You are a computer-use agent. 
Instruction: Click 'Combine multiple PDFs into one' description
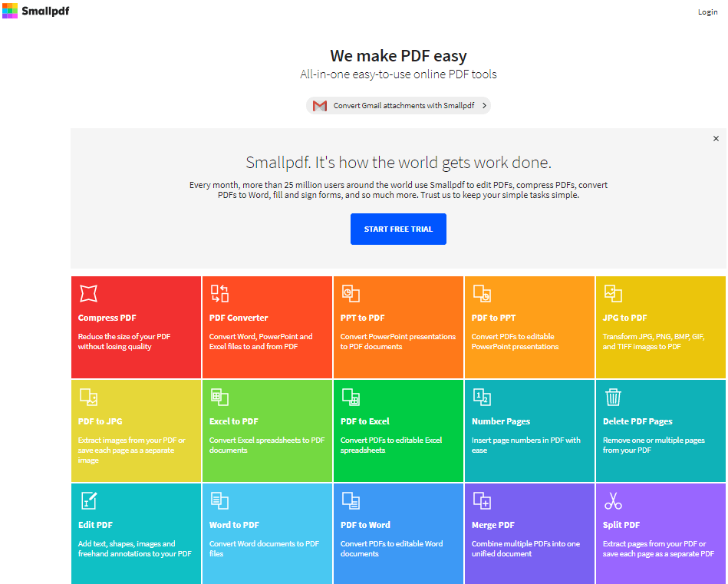tap(525, 549)
